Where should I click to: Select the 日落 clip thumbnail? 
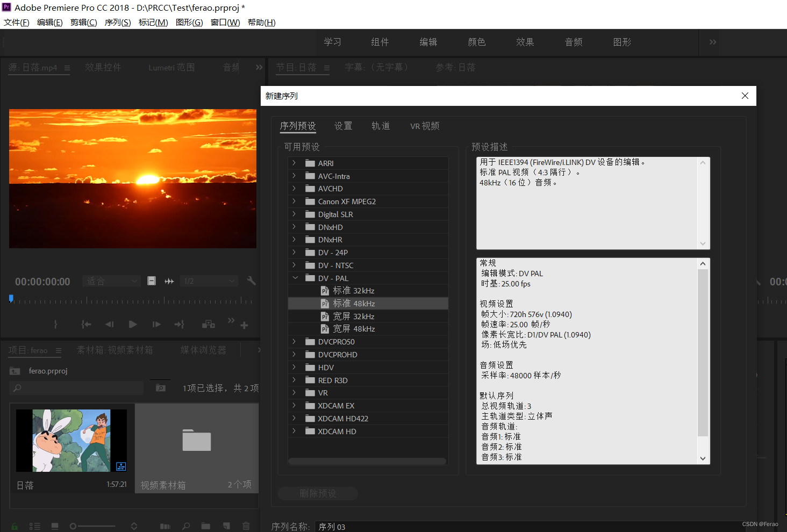(x=71, y=441)
